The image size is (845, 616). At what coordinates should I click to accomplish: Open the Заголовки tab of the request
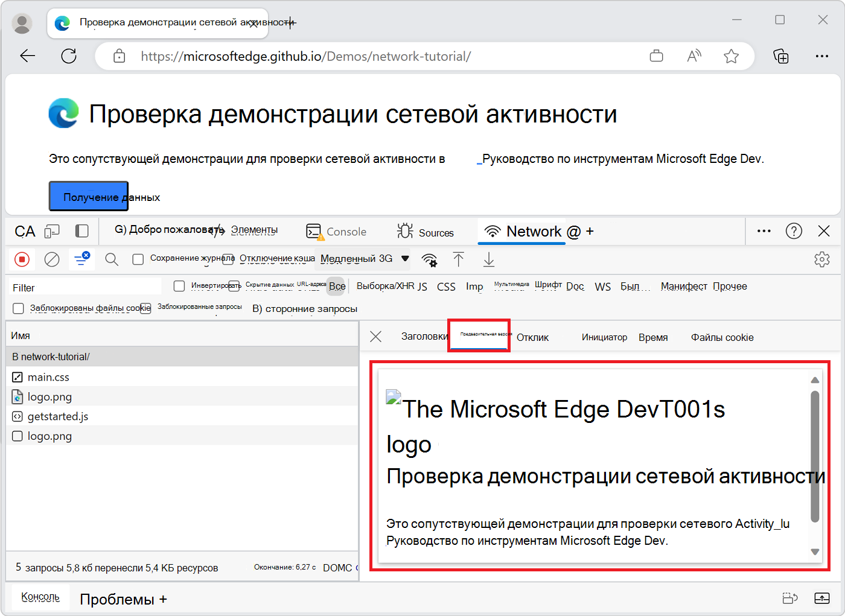(424, 337)
